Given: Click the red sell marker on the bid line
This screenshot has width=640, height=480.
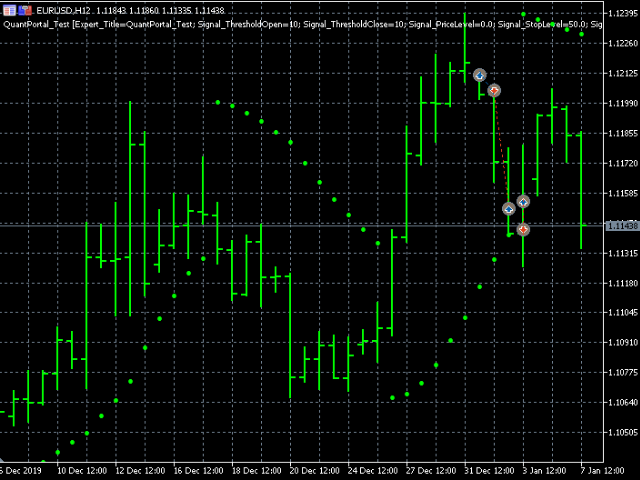Looking at the screenshot, I should [x=523, y=229].
